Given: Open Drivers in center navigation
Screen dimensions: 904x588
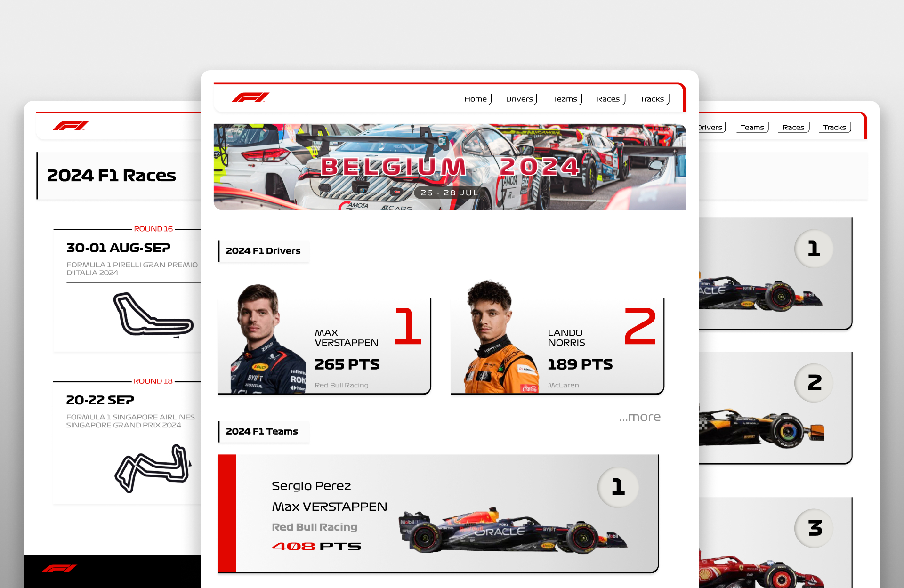Looking at the screenshot, I should (x=519, y=99).
